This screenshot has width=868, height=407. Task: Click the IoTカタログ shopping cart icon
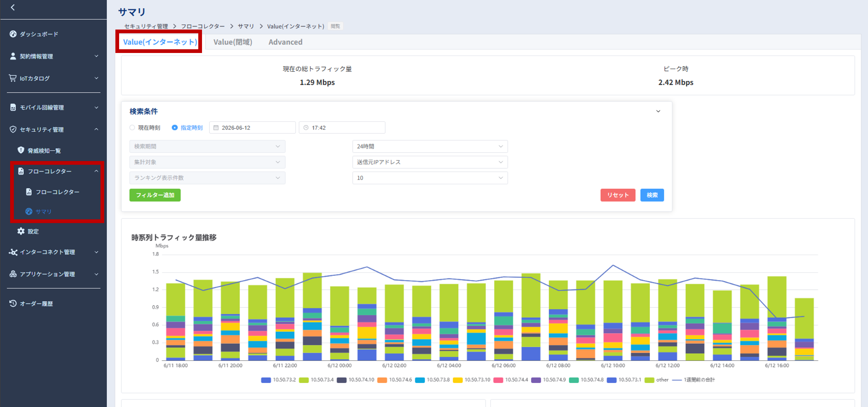(13, 78)
